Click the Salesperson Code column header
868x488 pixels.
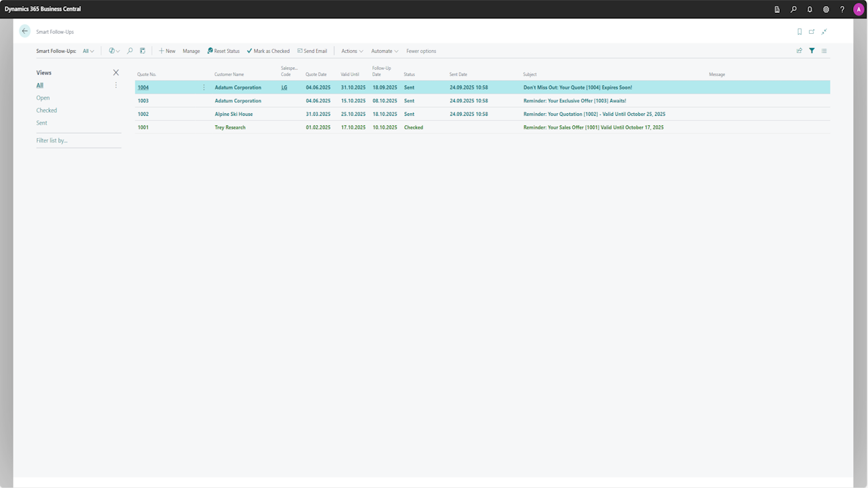tap(289, 71)
